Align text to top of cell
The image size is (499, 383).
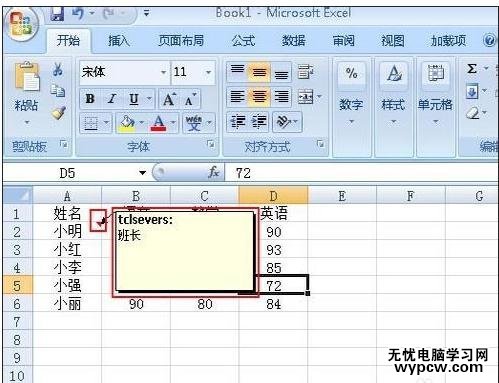pos(237,71)
